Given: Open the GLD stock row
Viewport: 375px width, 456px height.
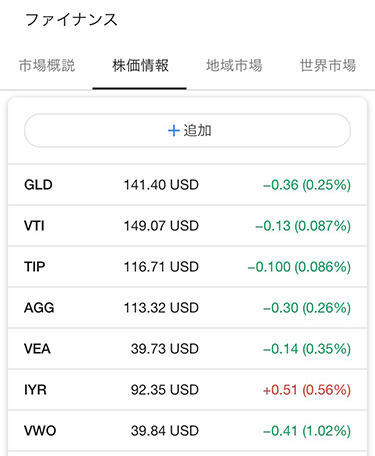Looking at the screenshot, I should point(187,185).
